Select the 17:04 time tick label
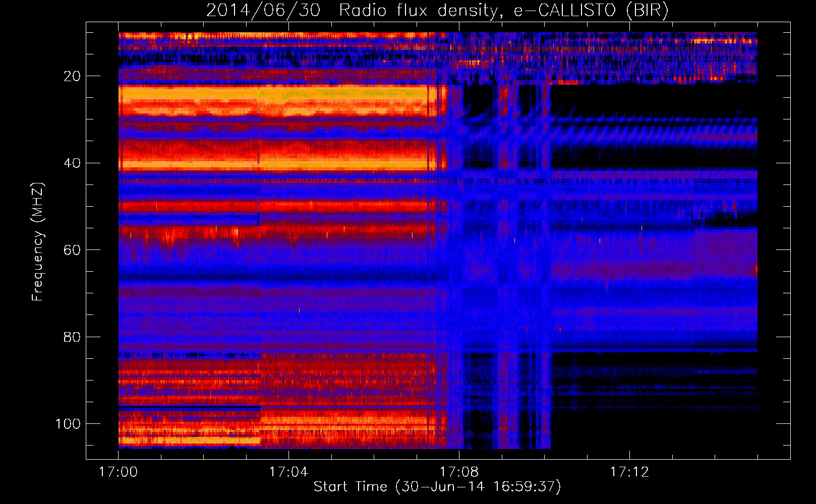The width and height of the screenshot is (816, 504). click(288, 472)
